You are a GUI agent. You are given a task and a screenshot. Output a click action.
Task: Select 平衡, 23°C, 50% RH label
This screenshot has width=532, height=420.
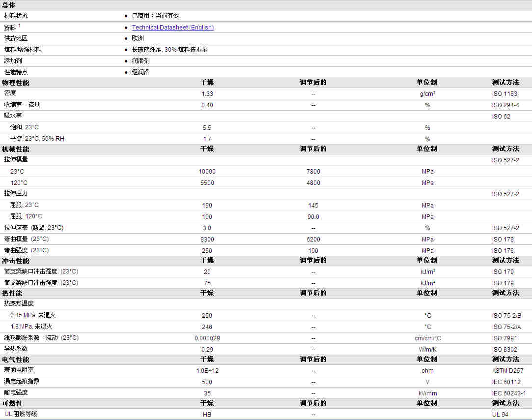tap(37, 138)
